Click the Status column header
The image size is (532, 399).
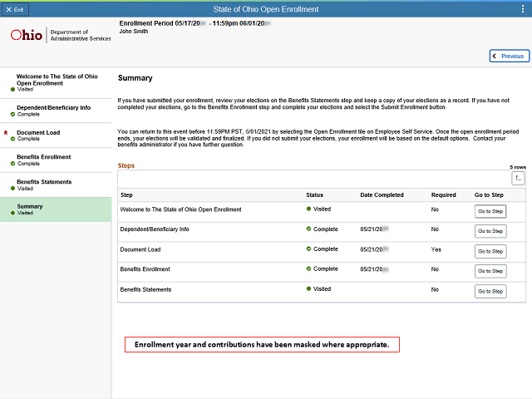tap(314, 195)
